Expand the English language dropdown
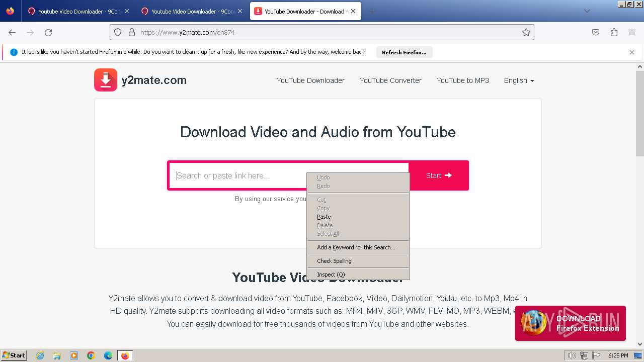 (519, 80)
